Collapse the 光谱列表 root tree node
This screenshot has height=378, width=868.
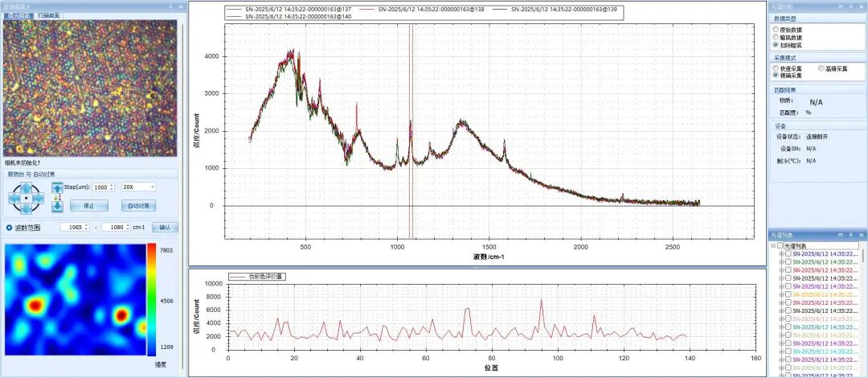click(x=773, y=245)
